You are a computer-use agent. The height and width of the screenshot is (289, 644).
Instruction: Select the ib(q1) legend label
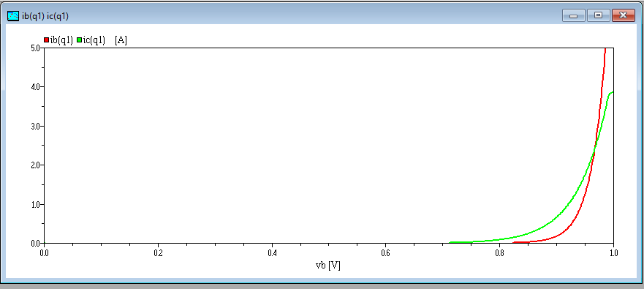61,40
